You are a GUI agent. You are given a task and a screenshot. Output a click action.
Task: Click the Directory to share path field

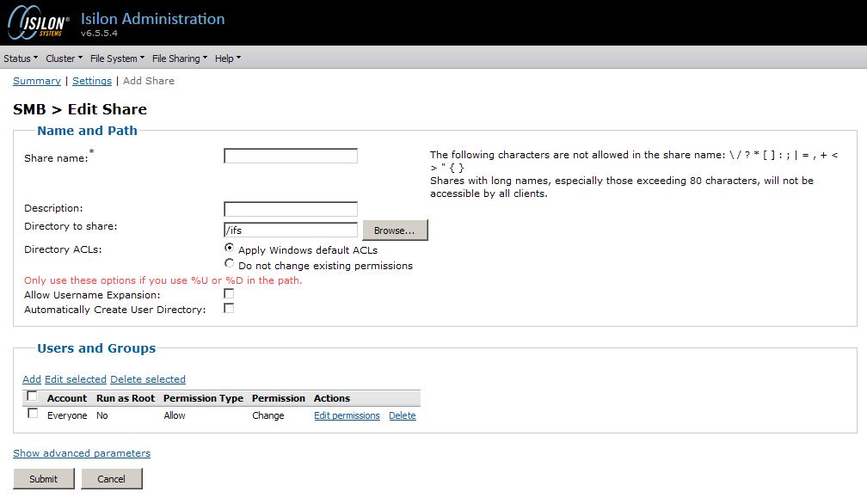point(291,230)
